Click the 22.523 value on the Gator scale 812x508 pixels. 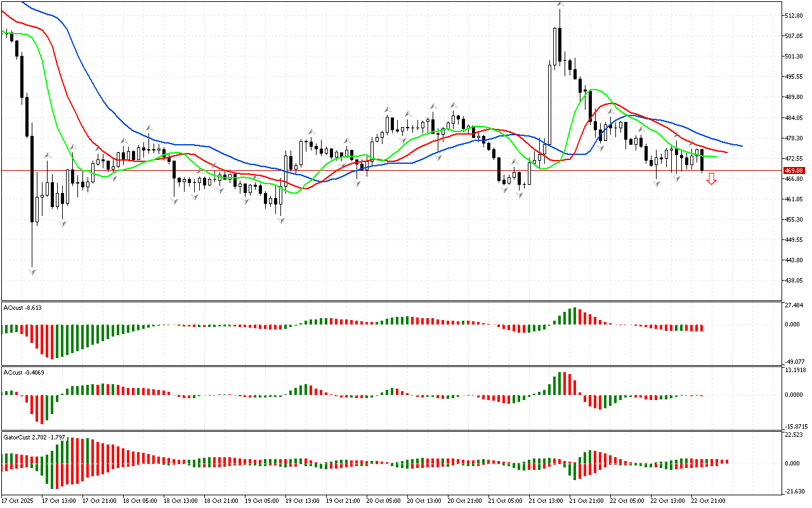794,435
